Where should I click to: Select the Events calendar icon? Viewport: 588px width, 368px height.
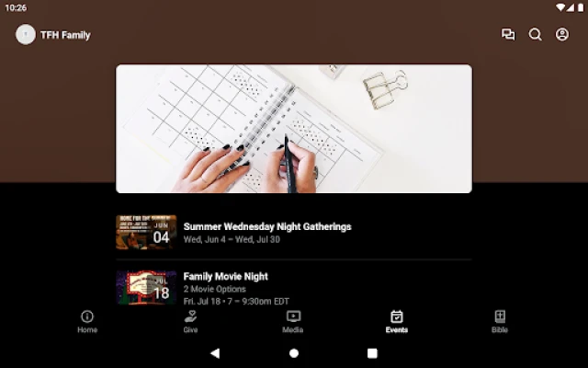point(396,316)
